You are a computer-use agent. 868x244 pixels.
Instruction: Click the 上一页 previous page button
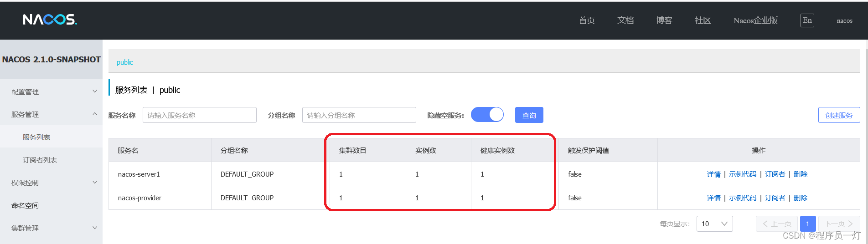click(x=777, y=224)
